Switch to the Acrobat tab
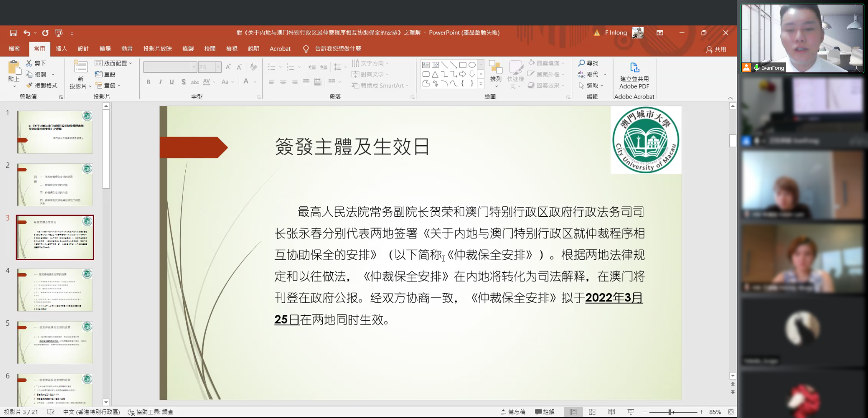Screen dimensions: 868x418 point(280,49)
